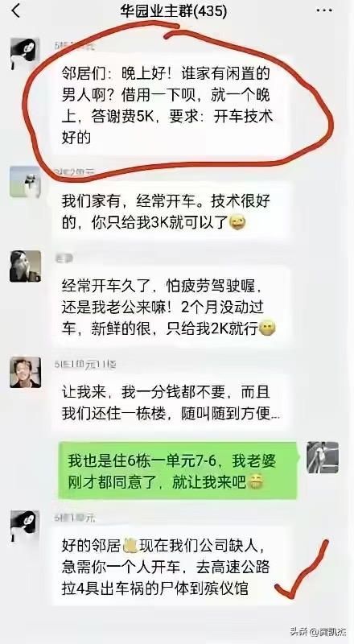Tap the avatar beside 经常开车久了 message
Viewport: 354px width, 644px height.
click(x=25, y=266)
